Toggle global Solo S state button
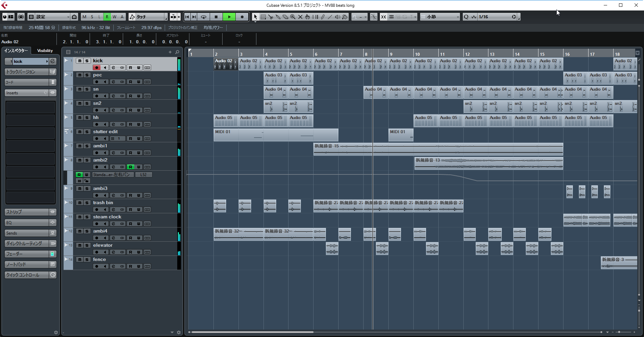 click(92, 17)
